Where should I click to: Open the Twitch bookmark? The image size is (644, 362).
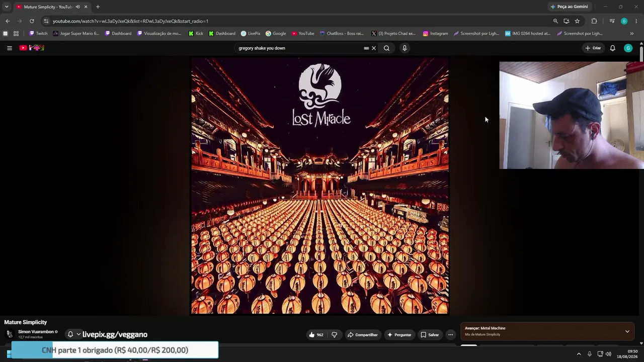38,34
